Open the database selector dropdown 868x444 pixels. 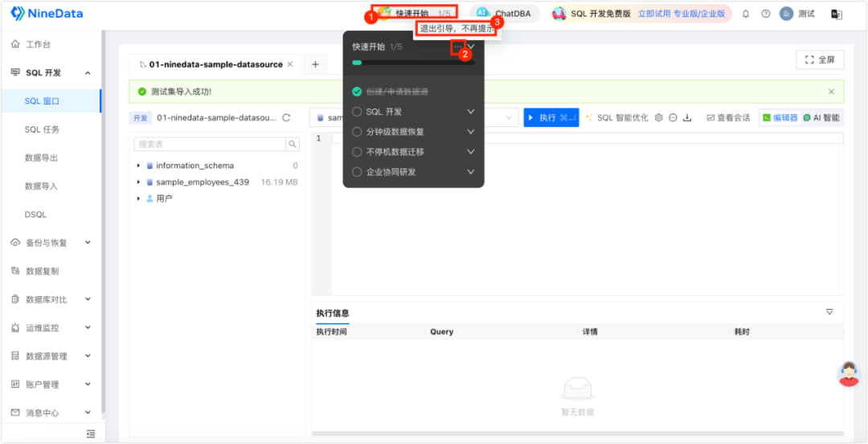click(x=414, y=117)
